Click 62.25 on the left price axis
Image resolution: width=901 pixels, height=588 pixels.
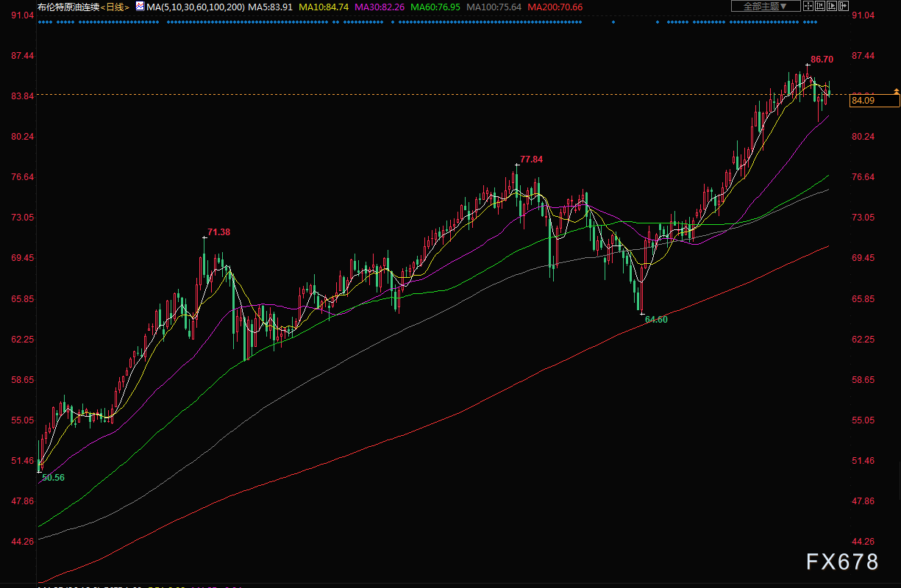22,340
